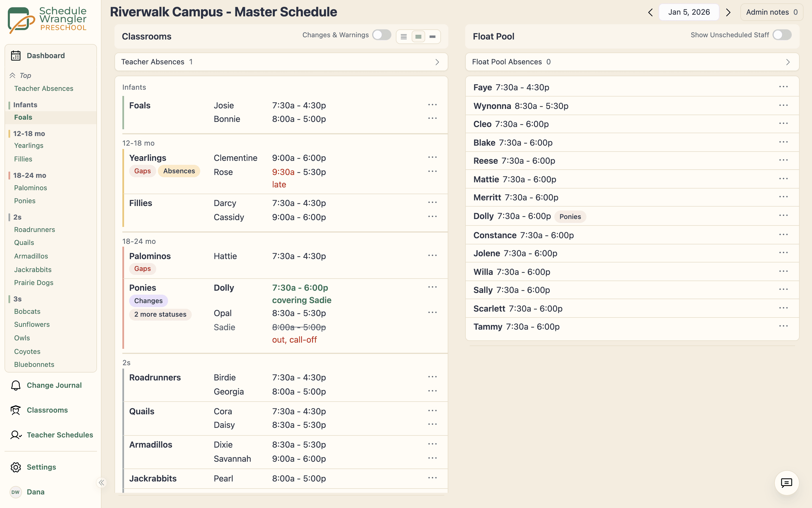812x508 pixels.
Task: Go to next day arrow
Action: tap(728, 12)
